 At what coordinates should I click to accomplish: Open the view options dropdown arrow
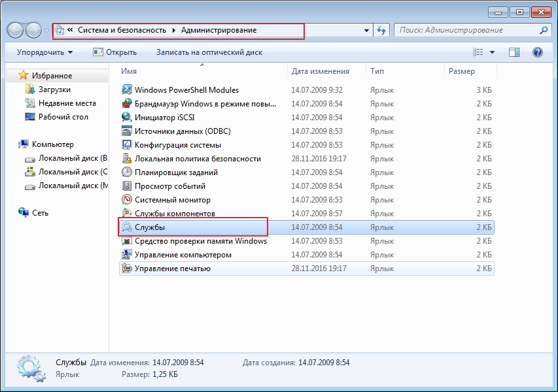(492, 52)
